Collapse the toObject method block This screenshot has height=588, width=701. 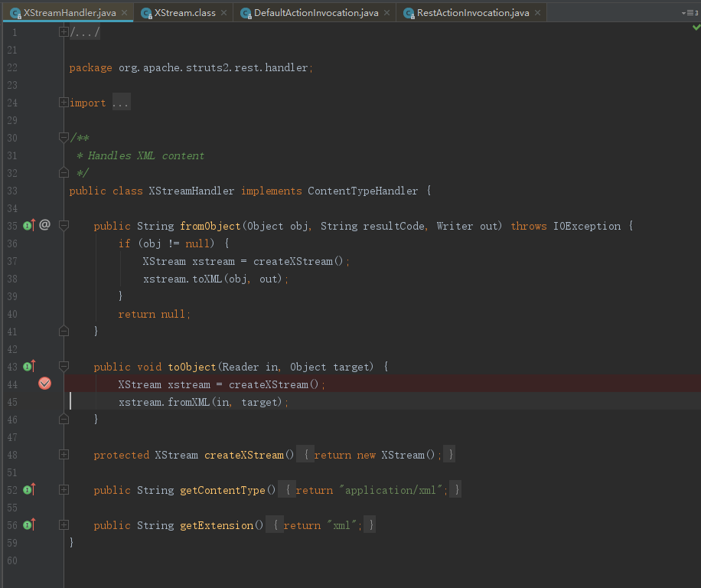pos(64,367)
